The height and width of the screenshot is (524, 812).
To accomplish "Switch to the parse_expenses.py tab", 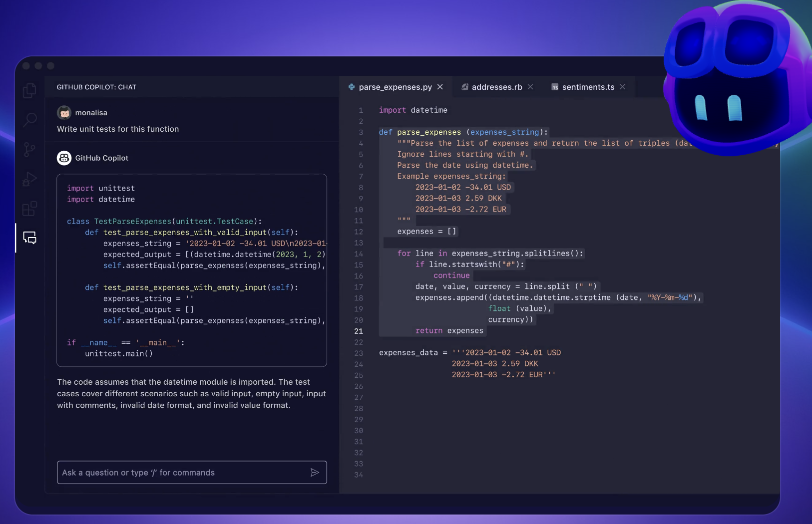I will (x=395, y=87).
